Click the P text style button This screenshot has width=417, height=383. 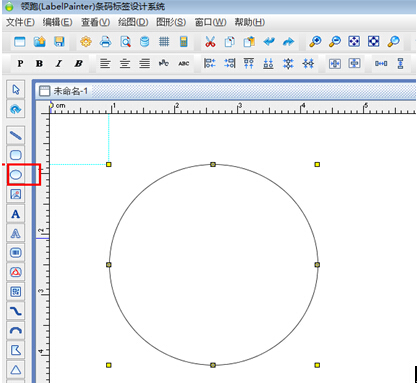point(20,63)
